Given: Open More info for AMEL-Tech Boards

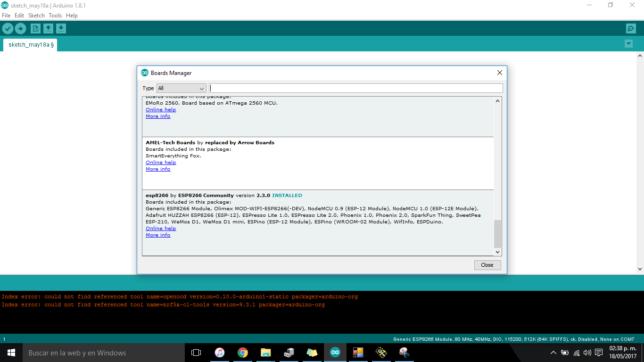Looking at the screenshot, I should click(158, 169).
